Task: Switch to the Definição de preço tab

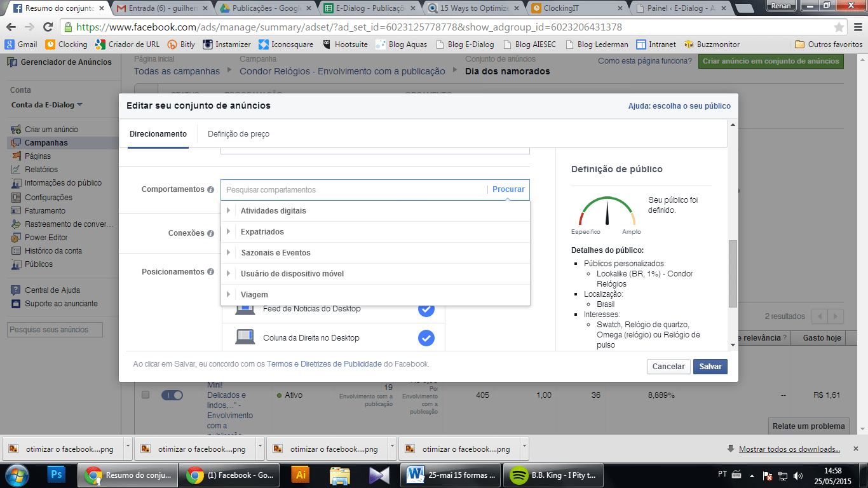Action: click(x=238, y=134)
